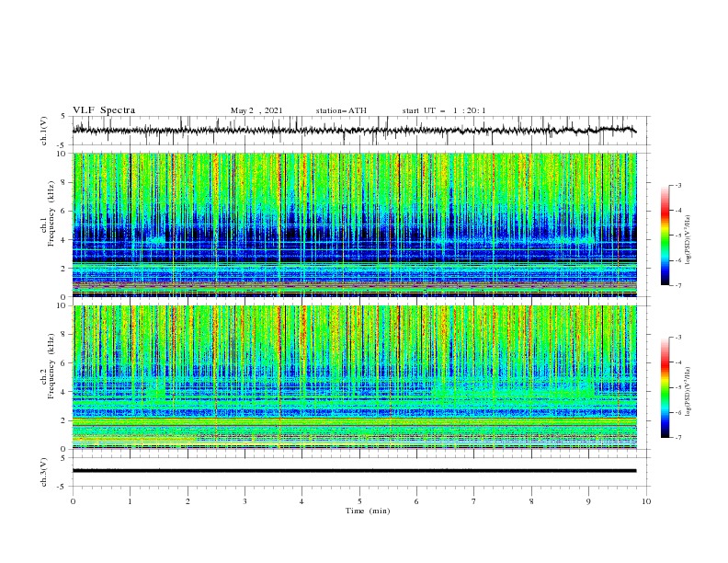Click the '-3' value on ch.1 color bar
728x563 pixels.
pyautogui.click(x=678, y=185)
